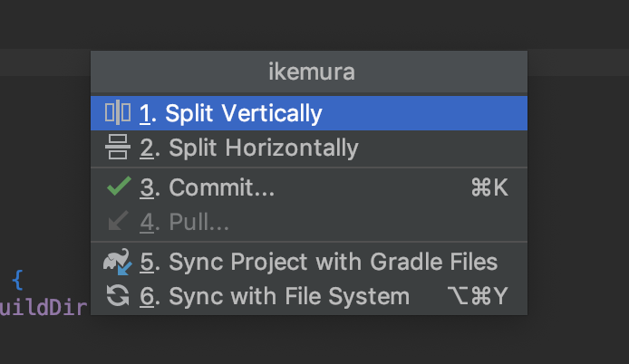629x364 pixels.
Task: Click the grayed Pull arrow icon
Action: click(x=119, y=221)
